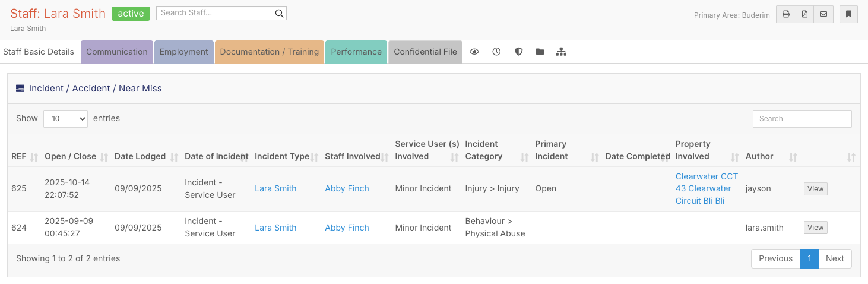
Task: Open the eye icon tab
Action: [474, 52]
